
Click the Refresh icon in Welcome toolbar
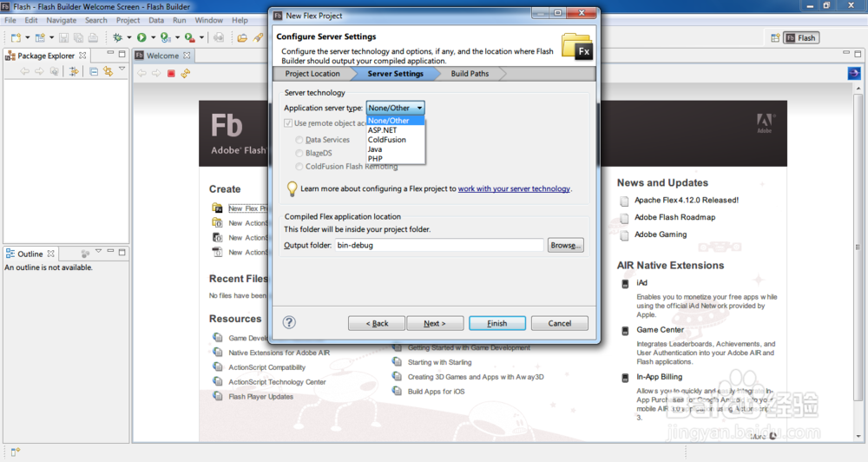186,73
